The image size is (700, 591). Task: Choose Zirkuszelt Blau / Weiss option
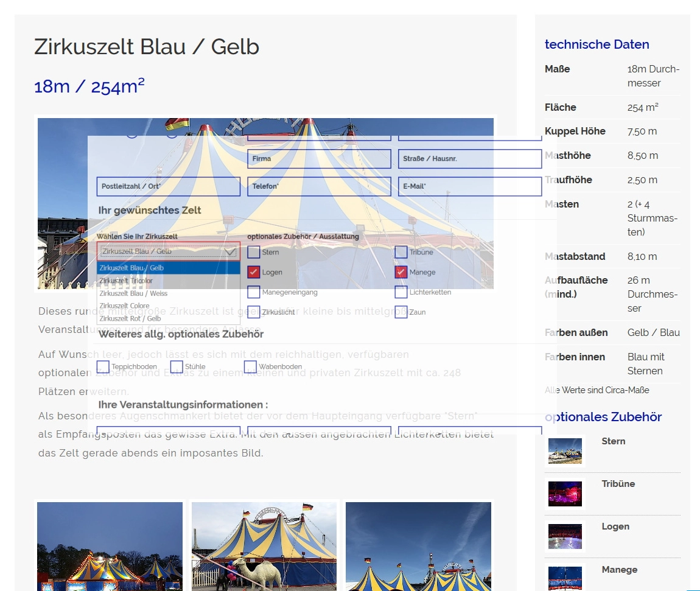click(x=168, y=293)
